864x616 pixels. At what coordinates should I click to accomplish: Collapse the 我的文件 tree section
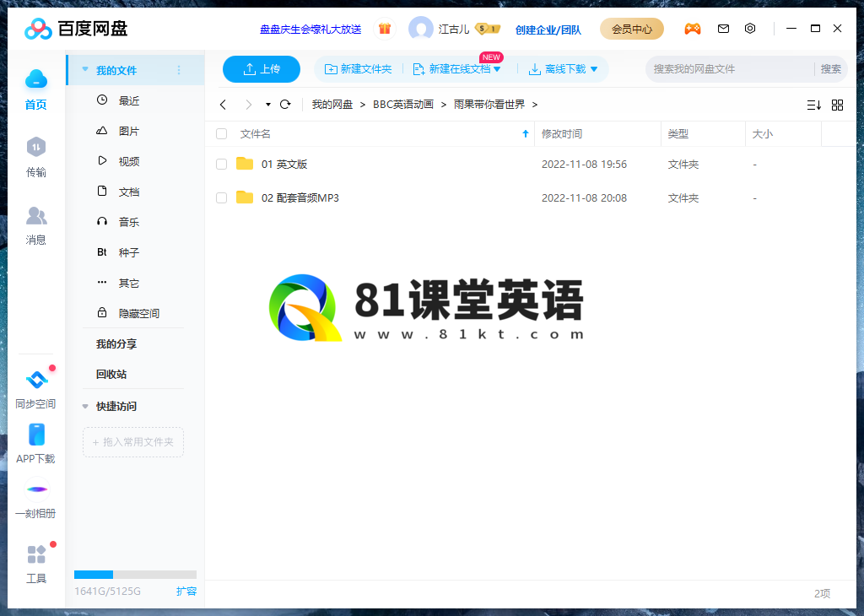coord(85,69)
